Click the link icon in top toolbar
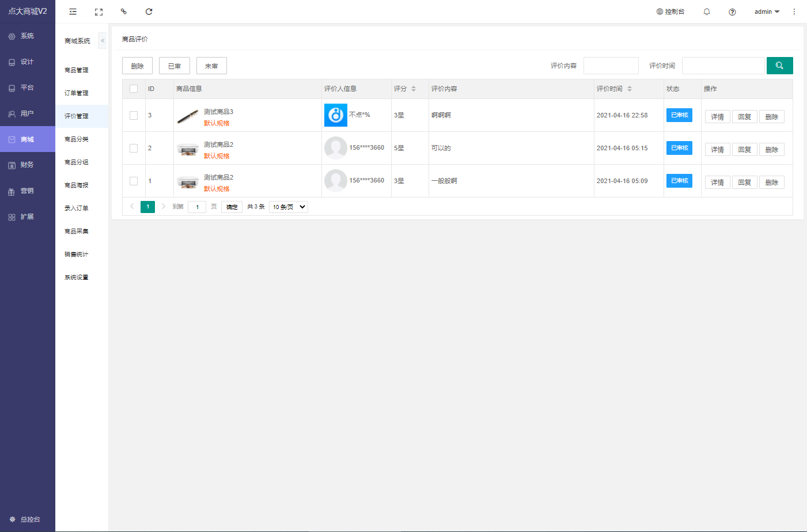Viewport: 807px width, 532px height. click(x=123, y=12)
